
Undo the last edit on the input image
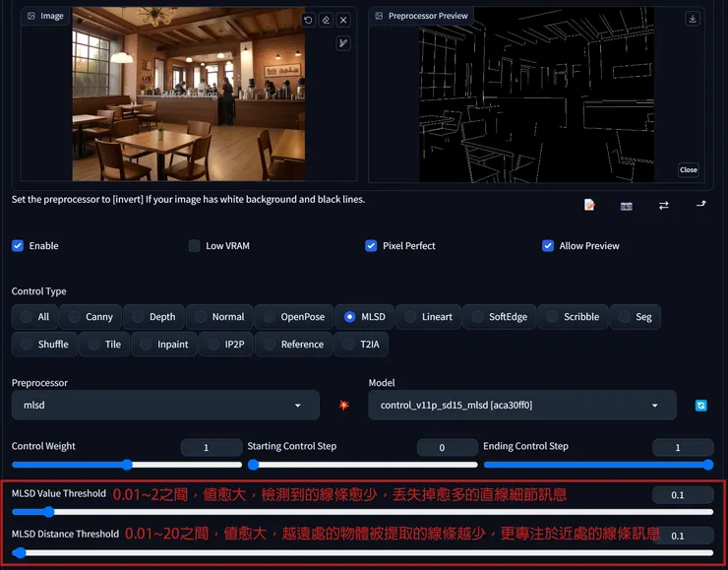click(x=308, y=20)
